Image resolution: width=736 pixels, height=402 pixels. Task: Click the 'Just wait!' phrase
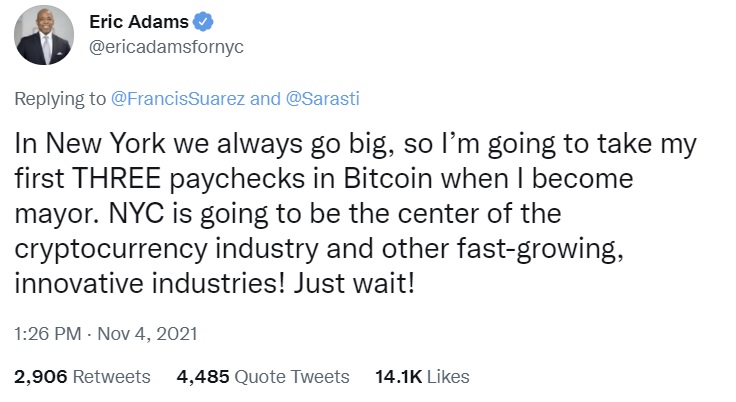click(x=354, y=284)
